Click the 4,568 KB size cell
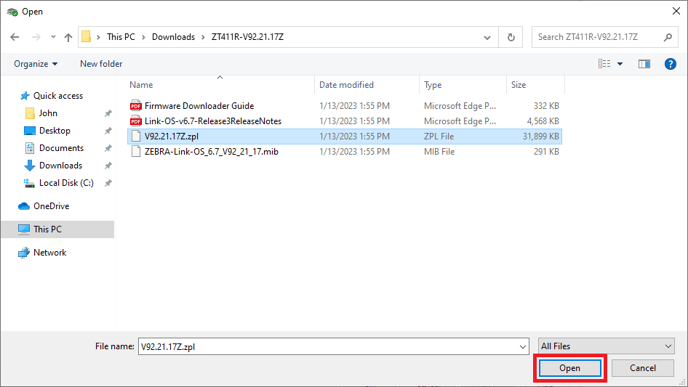Image resolution: width=688 pixels, height=387 pixels. (x=543, y=121)
